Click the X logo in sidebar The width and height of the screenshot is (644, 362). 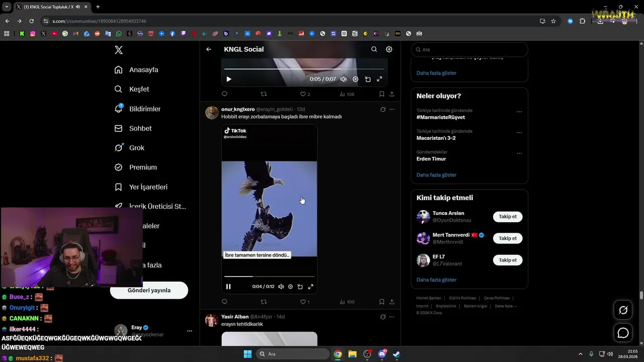click(x=119, y=50)
